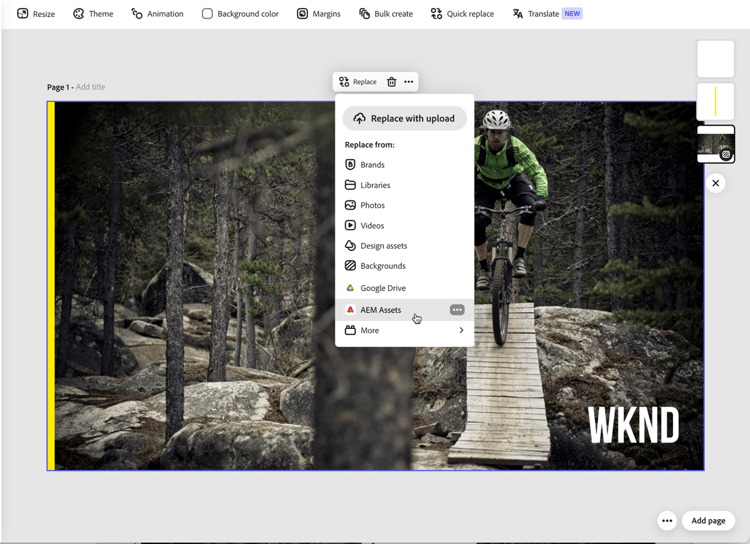Select the yellow line layer thumbnail
This screenshot has width=750, height=544.
coord(716,101)
